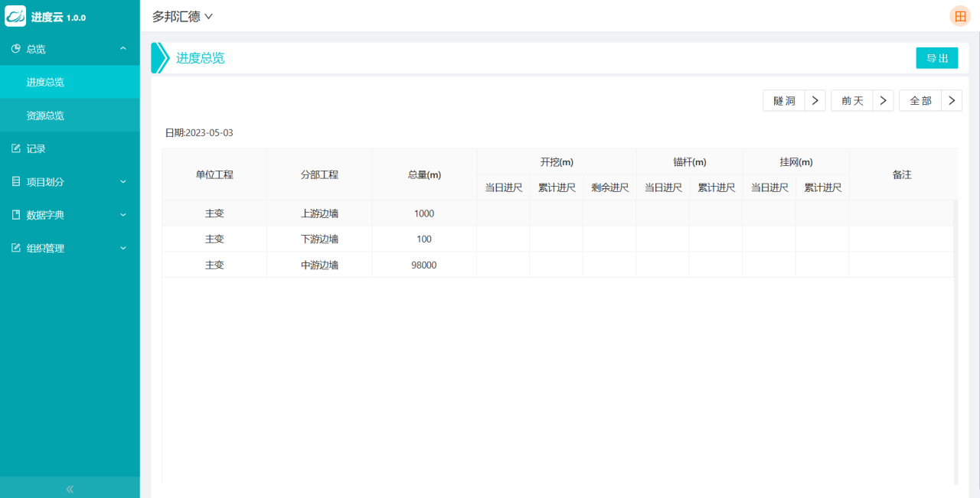Click the pie chart icon beside 总览

click(x=16, y=49)
